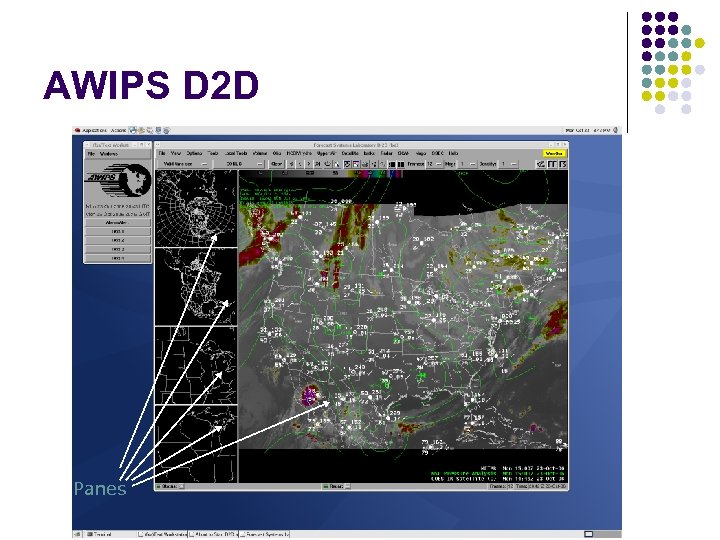
Task: Click the toolbar icon left of the dark squares
Action: pos(383,164)
